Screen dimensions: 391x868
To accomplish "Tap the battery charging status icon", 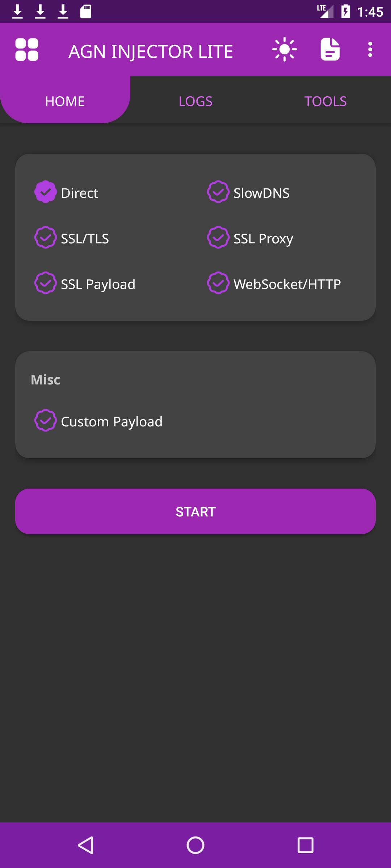I will point(346,12).
